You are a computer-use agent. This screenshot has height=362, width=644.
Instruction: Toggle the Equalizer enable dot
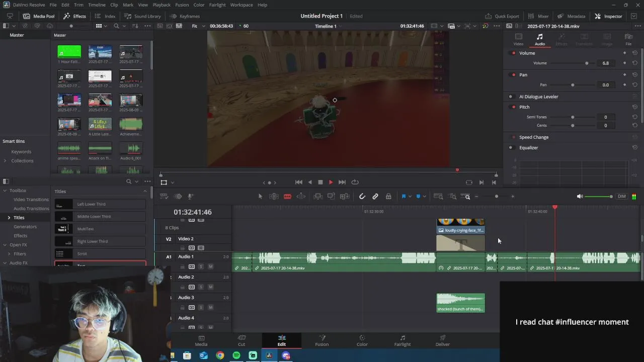click(x=511, y=148)
